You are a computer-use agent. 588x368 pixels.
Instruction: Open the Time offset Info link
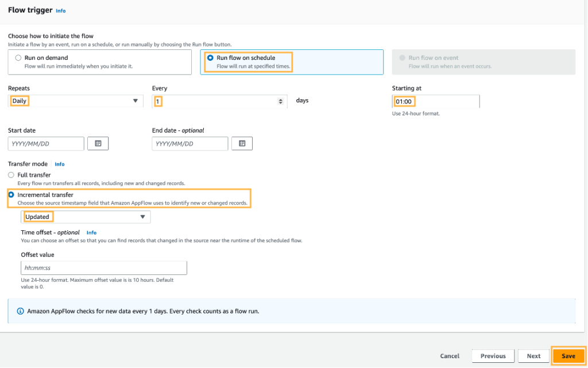click(x=91, y=233)
